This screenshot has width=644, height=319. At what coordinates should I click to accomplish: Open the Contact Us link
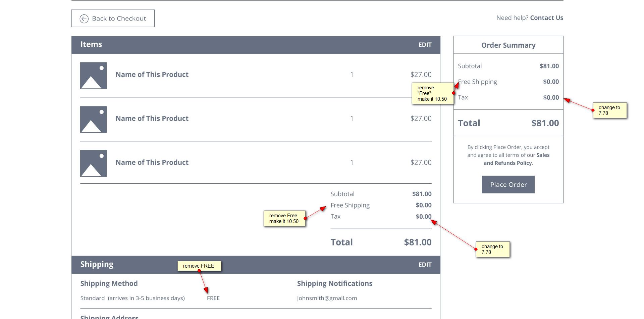546,18
